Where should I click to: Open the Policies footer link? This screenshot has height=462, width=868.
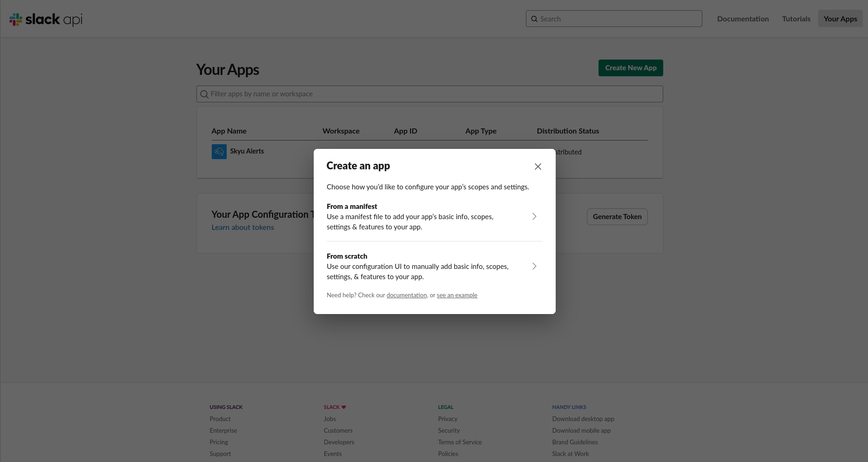(448, 454)
